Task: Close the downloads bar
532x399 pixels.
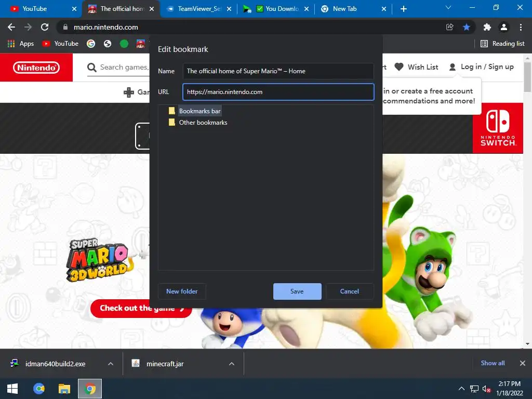Action: pyautogui.click(x=523, y=363)
